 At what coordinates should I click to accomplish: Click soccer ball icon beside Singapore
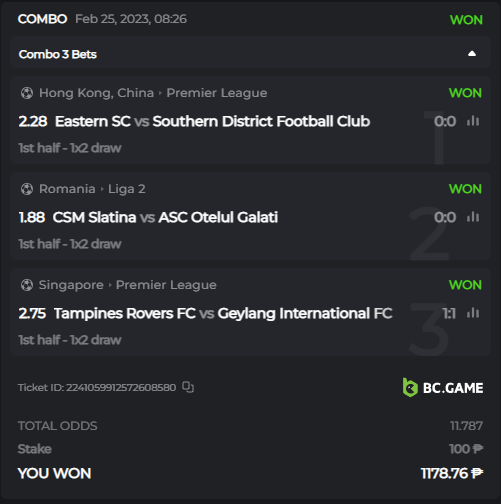[27, 285]
